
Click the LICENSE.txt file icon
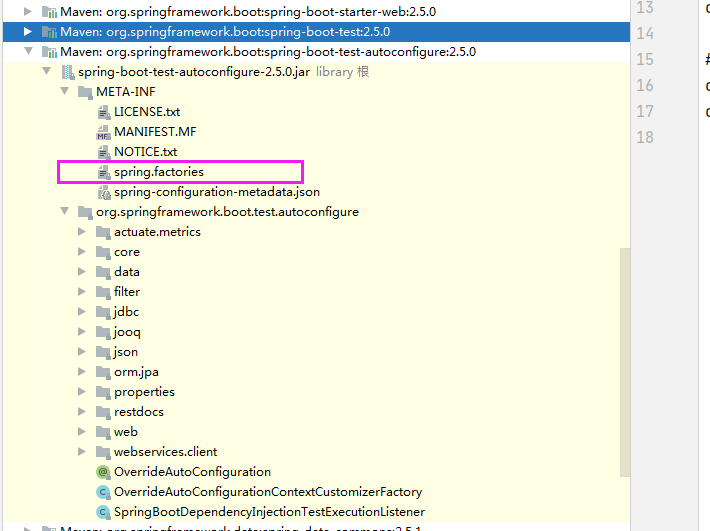coord(104,112)
